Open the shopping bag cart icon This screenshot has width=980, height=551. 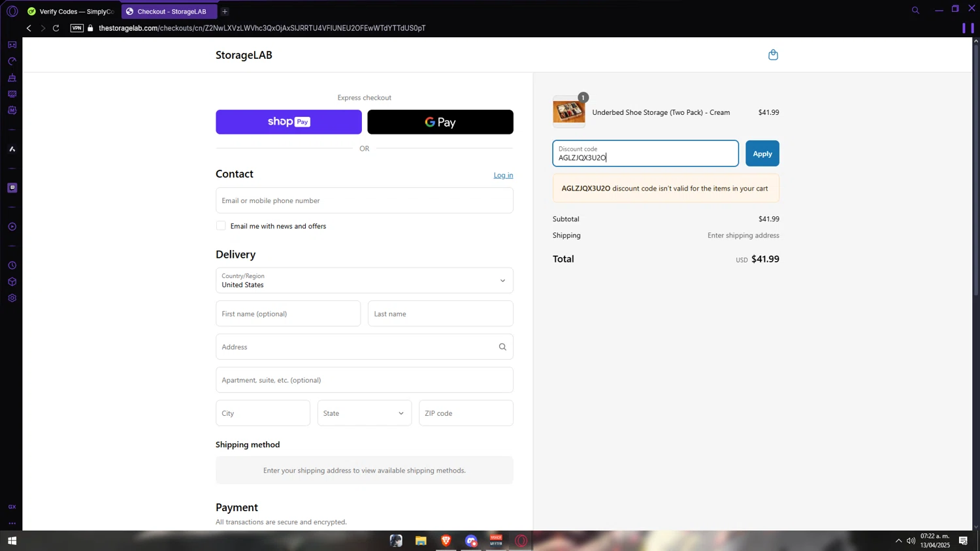pyautogui.click(x=773, y=55)
